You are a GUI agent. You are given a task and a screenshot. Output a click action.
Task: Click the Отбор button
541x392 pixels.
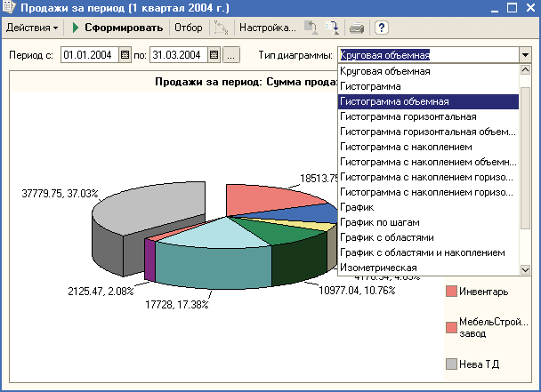click(188, 28)
